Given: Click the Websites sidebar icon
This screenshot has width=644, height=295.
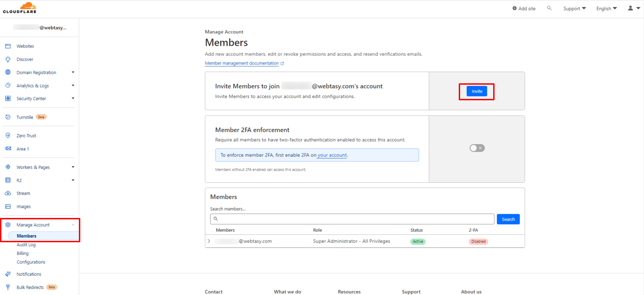Looking at the screenshot, I should coord(8,46).
